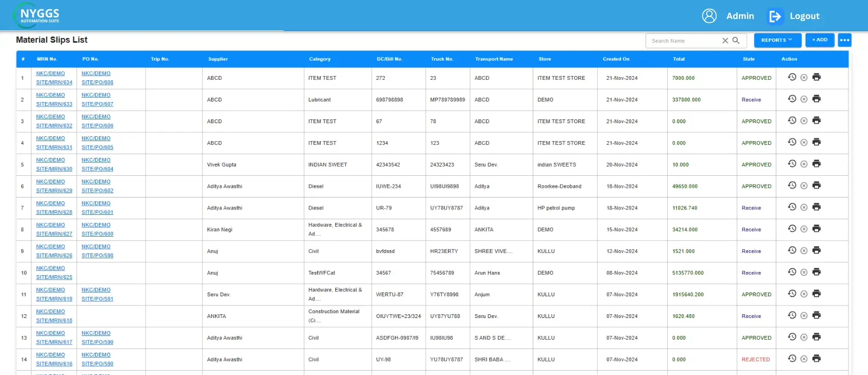Select bill number OIUYTWE=23/324
Image resolution: width=868 pixels, height=375 pixels.
click(x=398, y=316)
